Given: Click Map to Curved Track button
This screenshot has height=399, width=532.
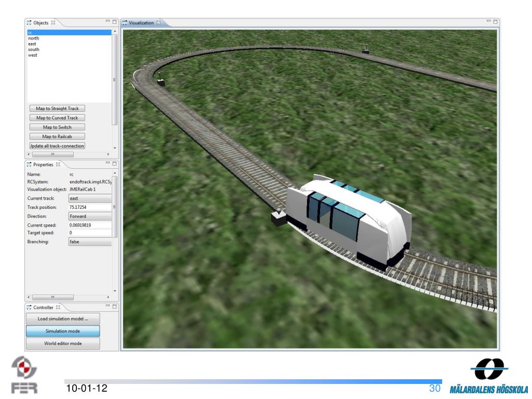Looking at the screenshot, I should pos(57,118).
